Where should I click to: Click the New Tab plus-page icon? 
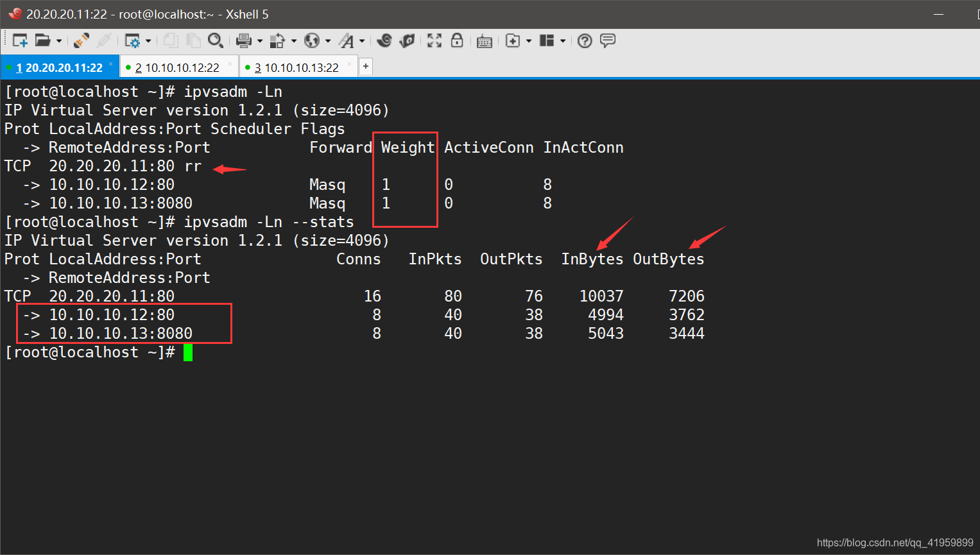click(x=513, y=41)
